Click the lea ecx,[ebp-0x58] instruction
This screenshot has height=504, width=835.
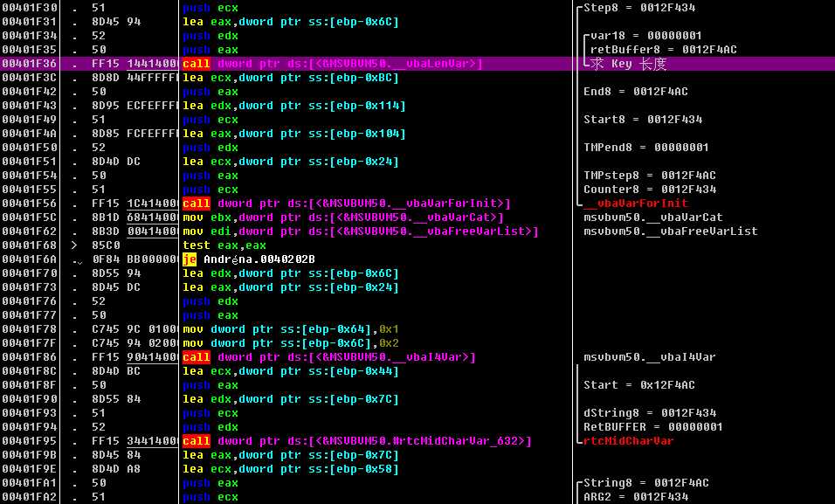291,469
